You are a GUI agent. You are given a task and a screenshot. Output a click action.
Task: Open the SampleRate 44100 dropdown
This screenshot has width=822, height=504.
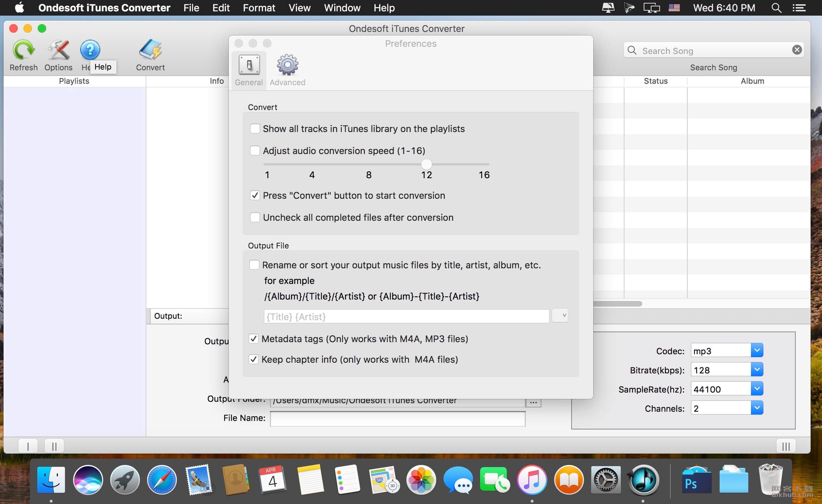757,389
